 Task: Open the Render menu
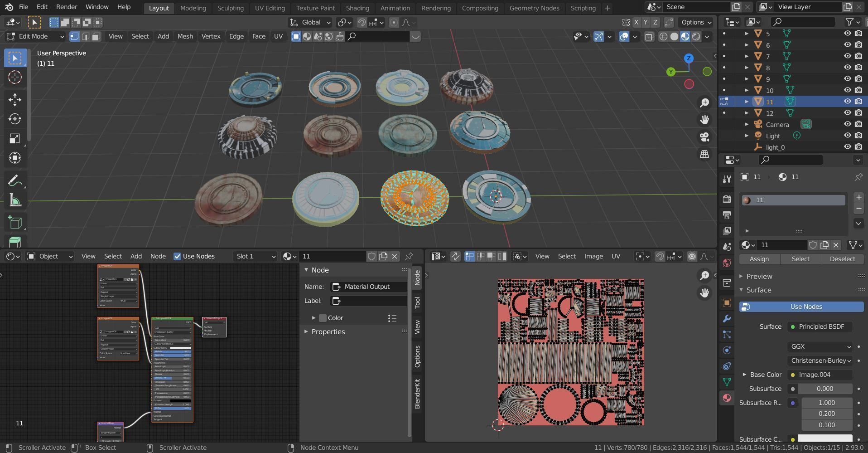[x=67, y=7]
